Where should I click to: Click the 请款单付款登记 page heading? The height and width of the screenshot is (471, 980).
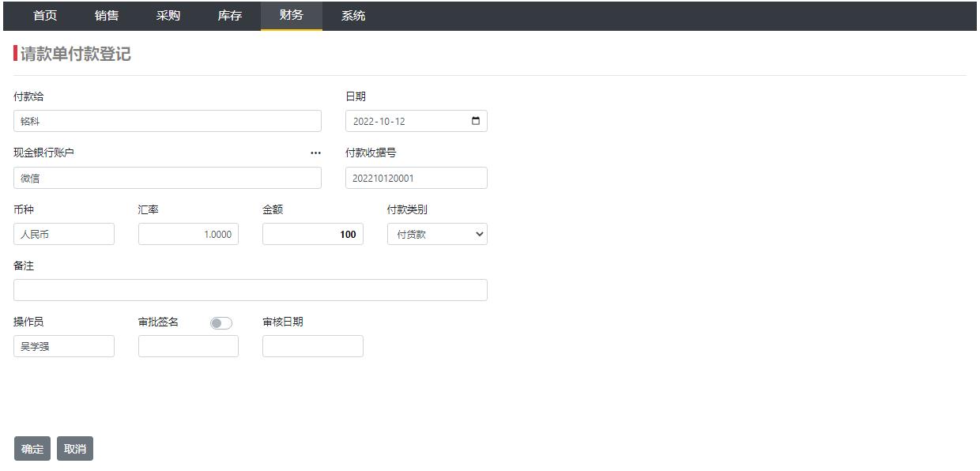coord(76,55)
